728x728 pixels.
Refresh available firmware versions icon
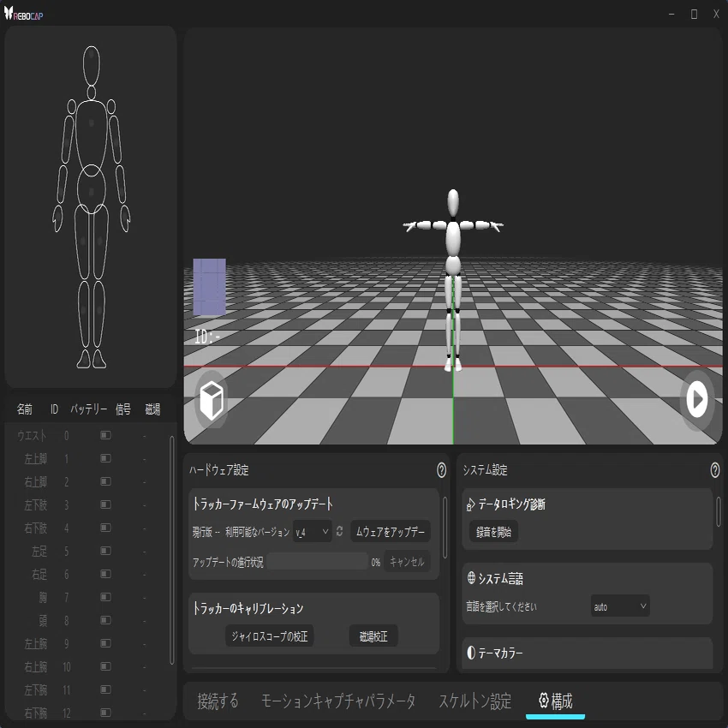point(339,531)
